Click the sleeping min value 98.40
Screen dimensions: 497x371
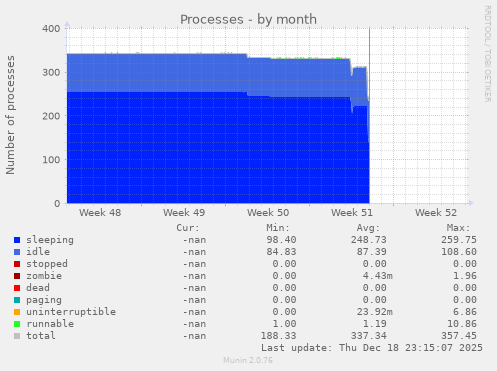(281, 240)
